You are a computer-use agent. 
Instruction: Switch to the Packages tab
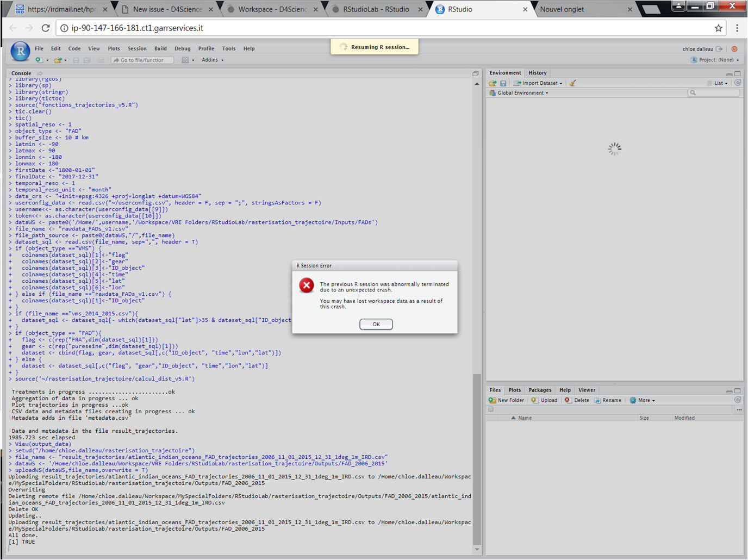click(540, 390)
